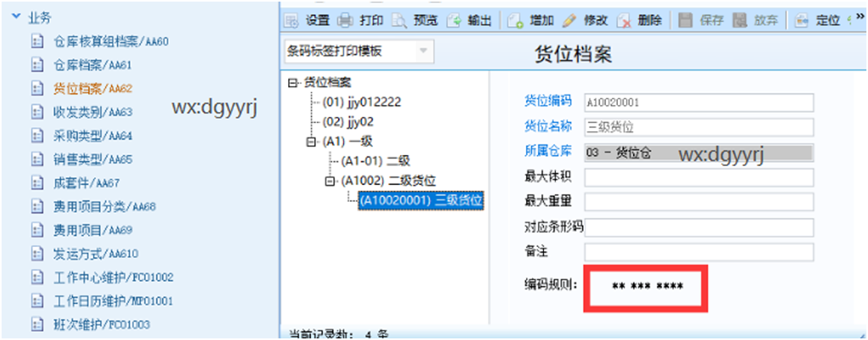This screenshot has width=868, height=340.
Task: Open 销售类型/AA65 menu entry
Action: [93, 159]
